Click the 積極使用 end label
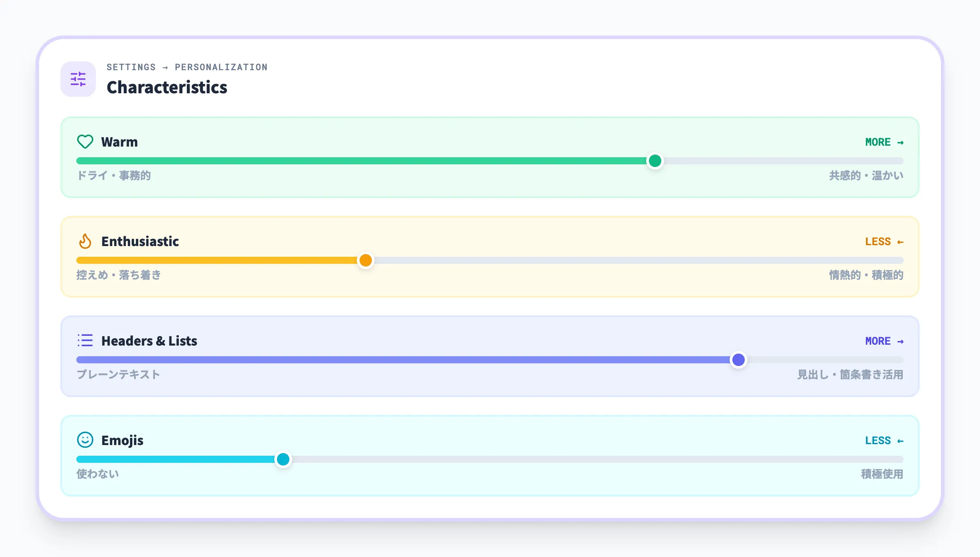The height and width of the screenshot is (557, 980). [882, 474]
